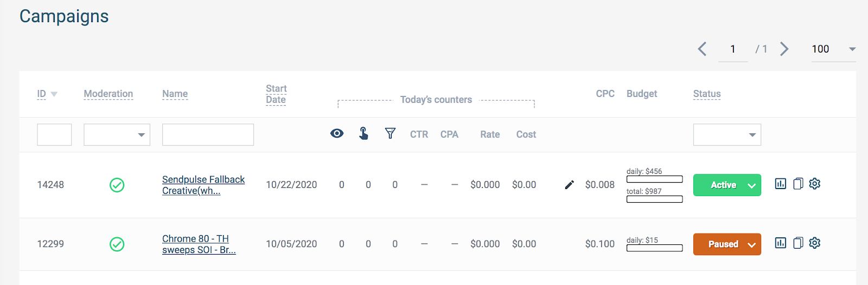Edit CPC with the pencil icon
Image resolution: width=868 pixels, height=285 pixels.
[569, 185]
